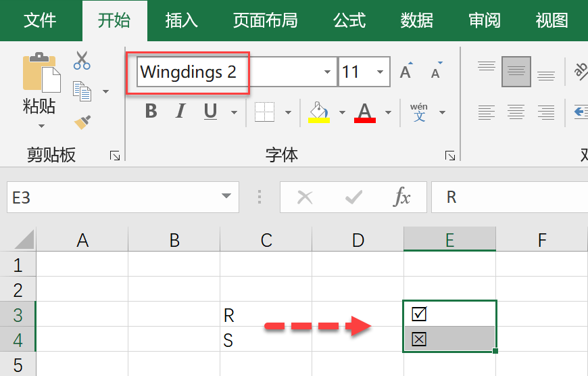
Task: Open underline style dropdown arrow
Action: [x=235, y=112]
